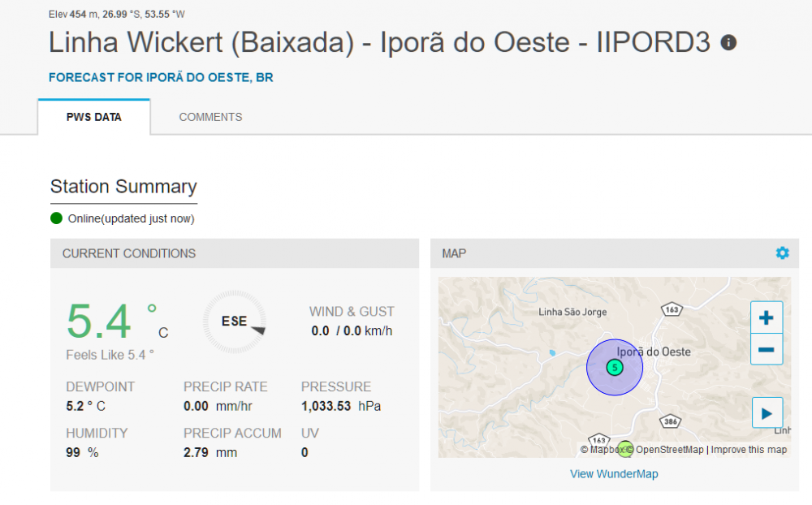
Task: Open the map settings gear
Action: coord(782,253)
